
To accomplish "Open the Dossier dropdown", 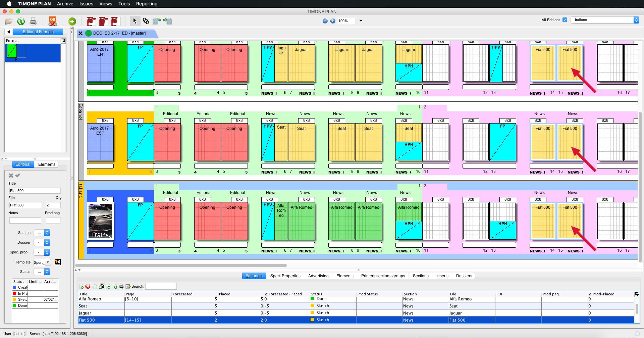I will (42, 242).
